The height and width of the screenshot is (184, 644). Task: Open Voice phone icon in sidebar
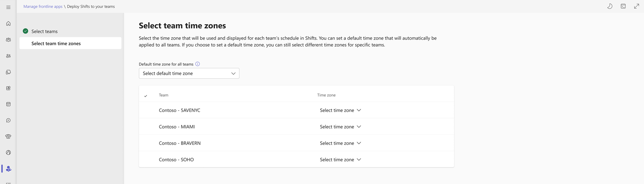pos(8,136)
